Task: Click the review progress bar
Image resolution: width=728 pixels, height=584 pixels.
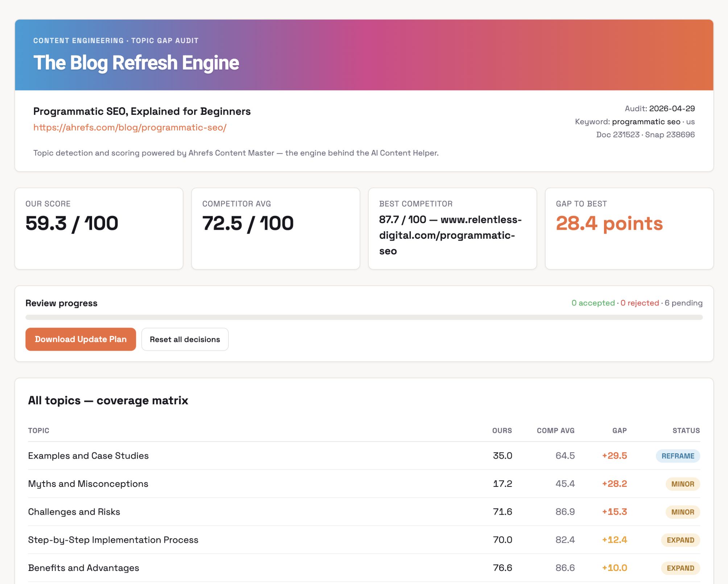Action: point(364,317)
